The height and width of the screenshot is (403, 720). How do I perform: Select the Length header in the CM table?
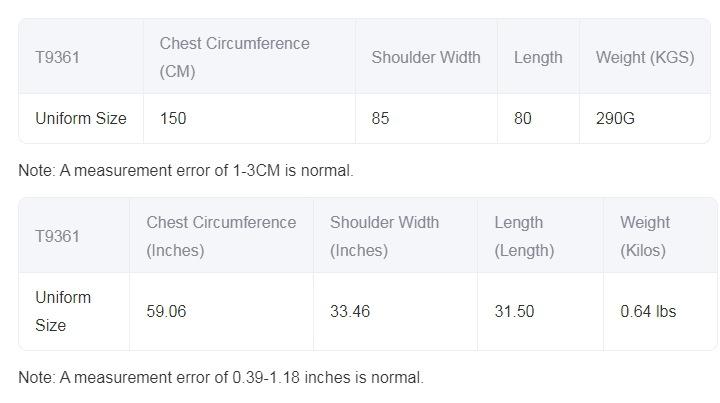538,58
